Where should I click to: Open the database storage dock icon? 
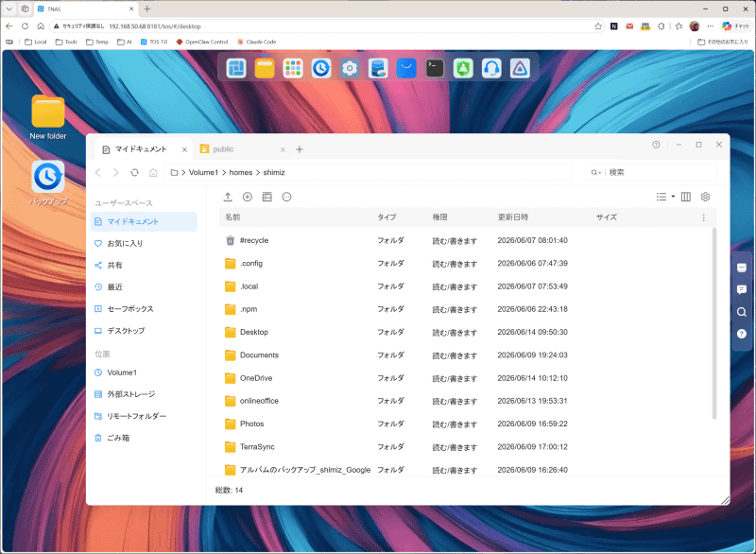click(x=378, y=68)
